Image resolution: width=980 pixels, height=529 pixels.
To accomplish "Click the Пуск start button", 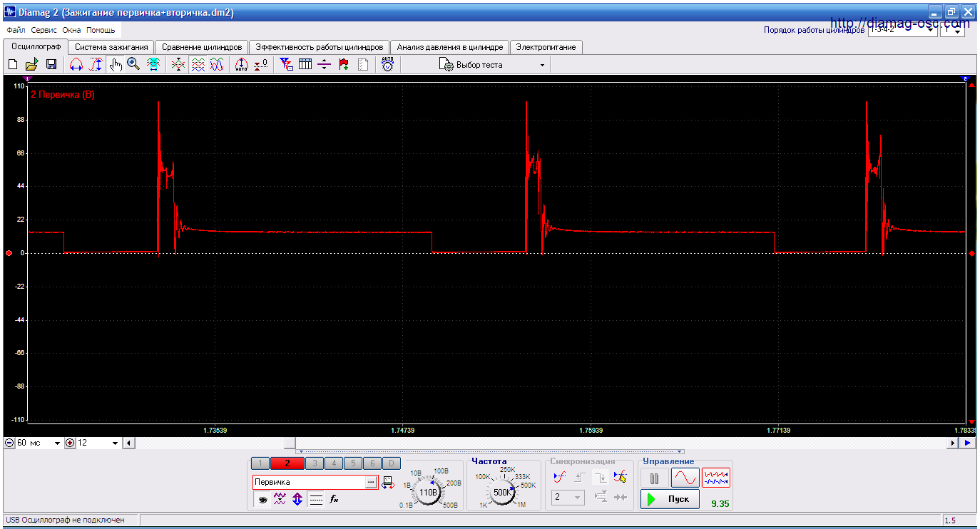I will pos(670,499).
